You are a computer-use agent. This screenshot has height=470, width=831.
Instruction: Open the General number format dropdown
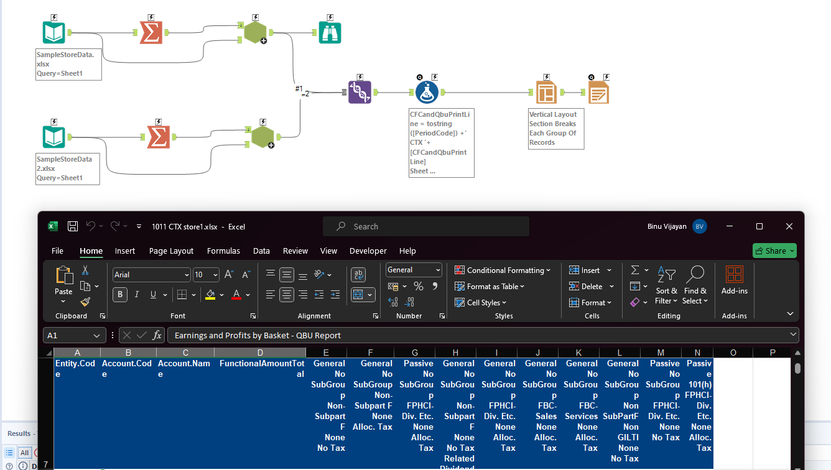[x=438, y=270]
